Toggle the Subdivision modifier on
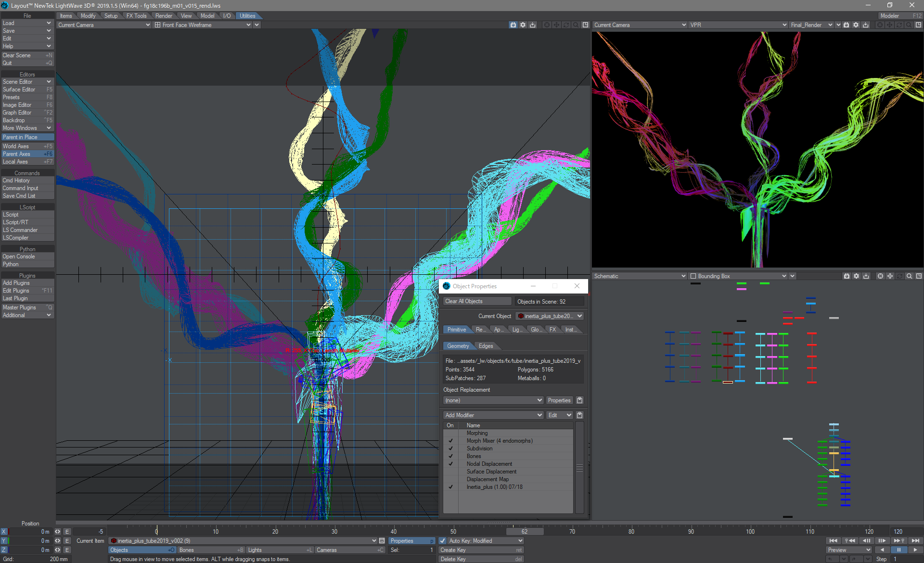The image size is (924, 563). [x=451, y=448]
